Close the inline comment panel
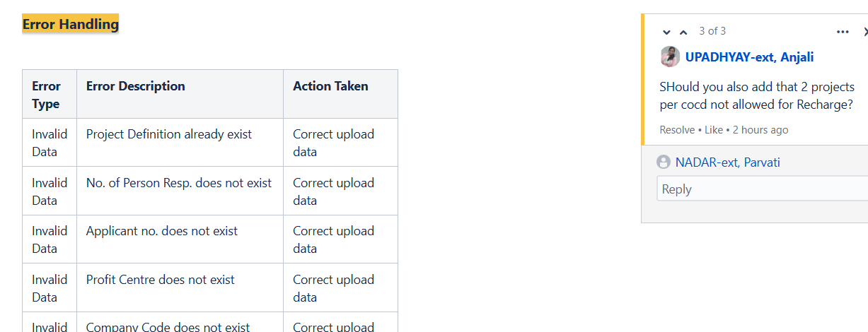This screenshot has width=868, height=332. [x=864, y=32]
